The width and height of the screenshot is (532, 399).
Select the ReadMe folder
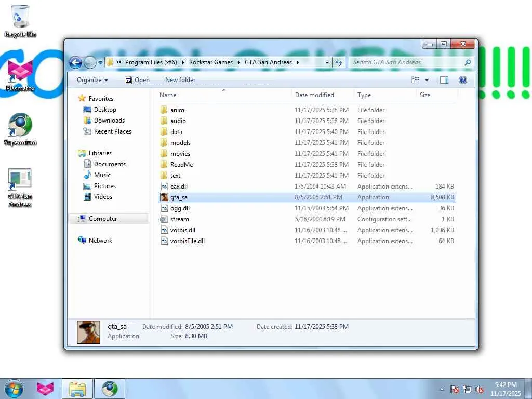(307, 165)
